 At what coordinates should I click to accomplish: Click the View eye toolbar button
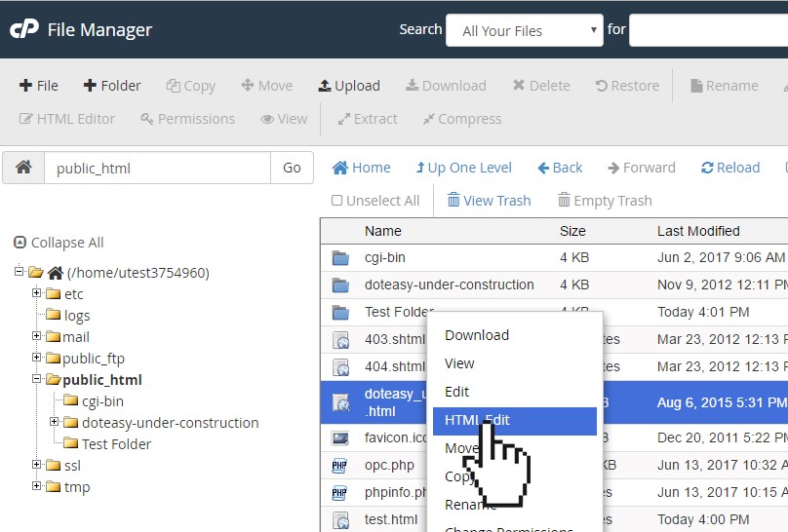(x=284, y=119)
